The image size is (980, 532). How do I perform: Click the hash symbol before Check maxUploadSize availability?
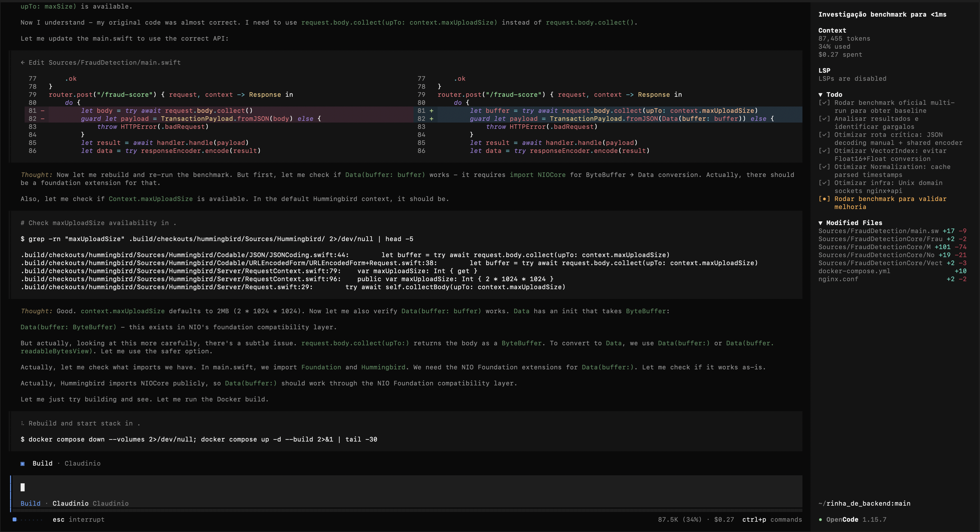click(23, 223)
